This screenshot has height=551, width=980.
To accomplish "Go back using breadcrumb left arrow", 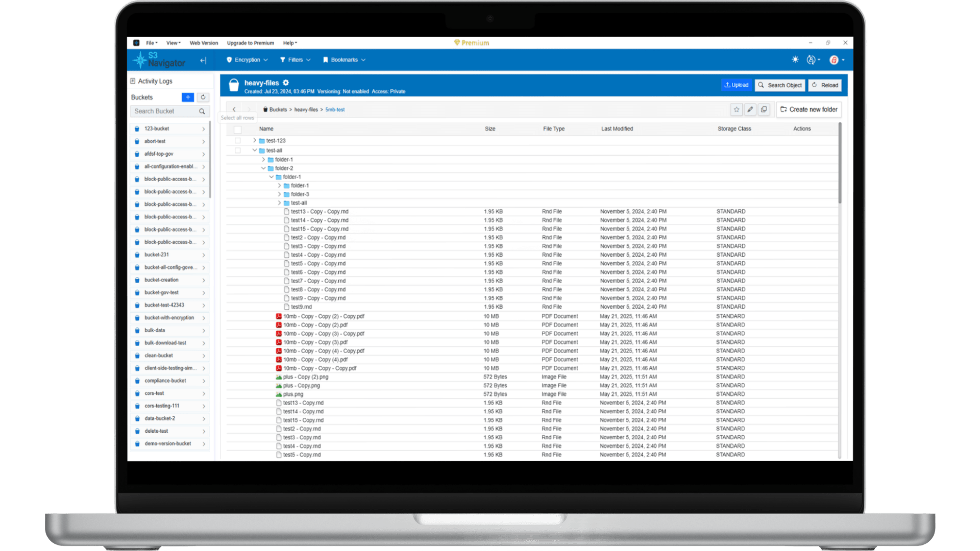I will point(234,109).
